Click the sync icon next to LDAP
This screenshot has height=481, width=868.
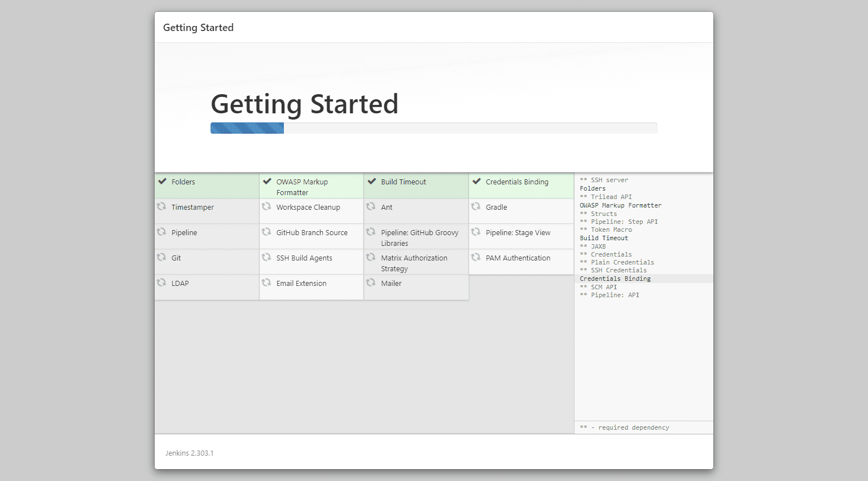(x=161, y=283)
